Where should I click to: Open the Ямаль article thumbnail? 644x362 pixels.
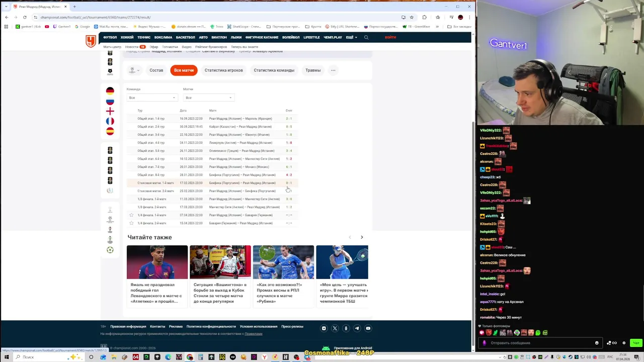pos(157,262)
